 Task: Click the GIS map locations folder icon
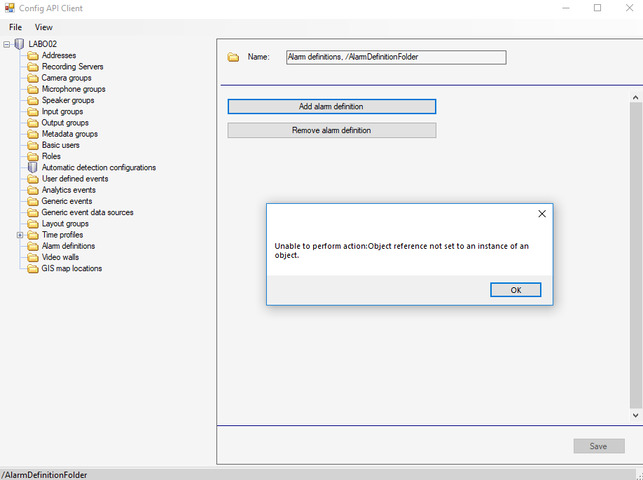pos(32,269)
